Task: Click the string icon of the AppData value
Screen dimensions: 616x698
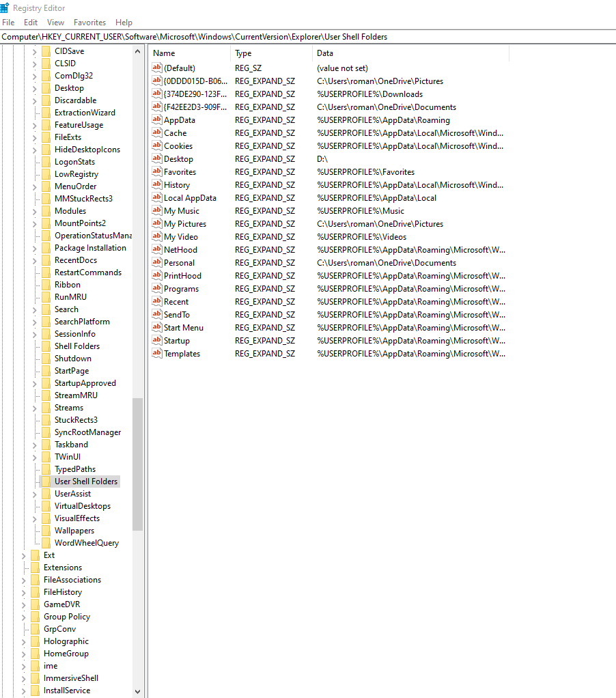Action: (x=156, y=120)
